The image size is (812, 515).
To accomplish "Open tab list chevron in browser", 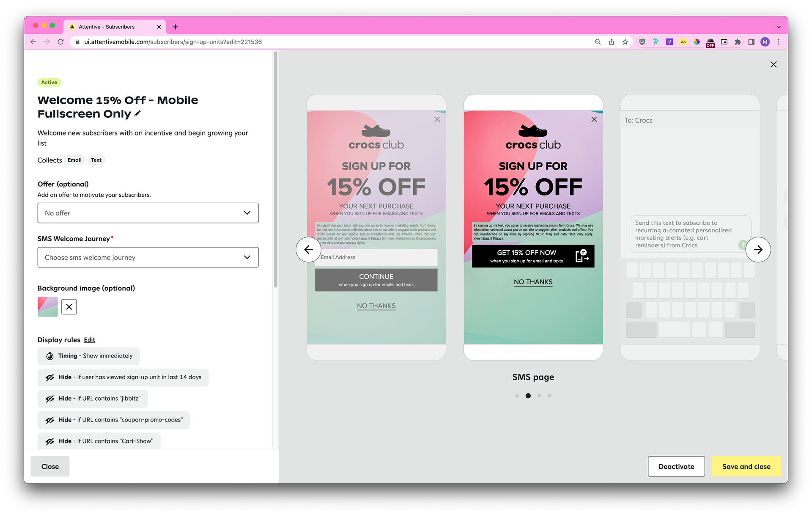I will pyautogui.click(x=779, y=27).
